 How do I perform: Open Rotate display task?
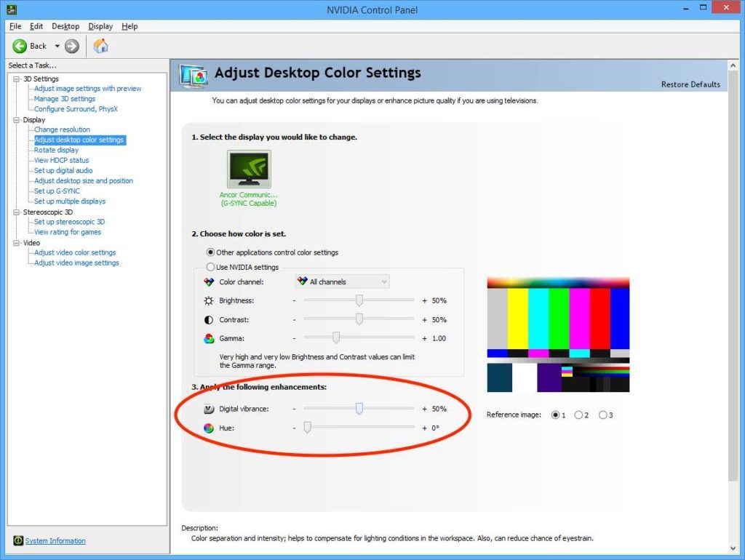(x=56, y=150)
